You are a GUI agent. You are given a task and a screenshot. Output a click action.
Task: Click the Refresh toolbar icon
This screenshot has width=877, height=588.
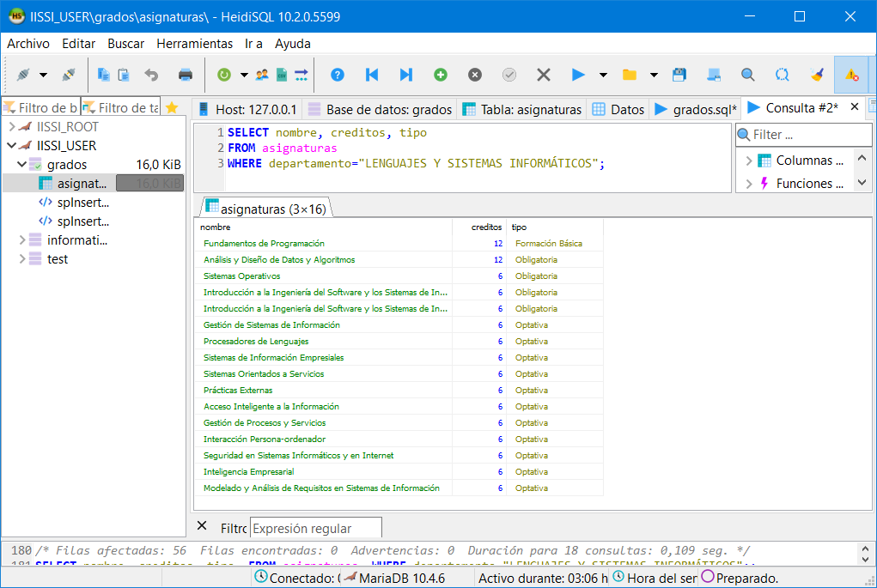(x=223, y=75)
